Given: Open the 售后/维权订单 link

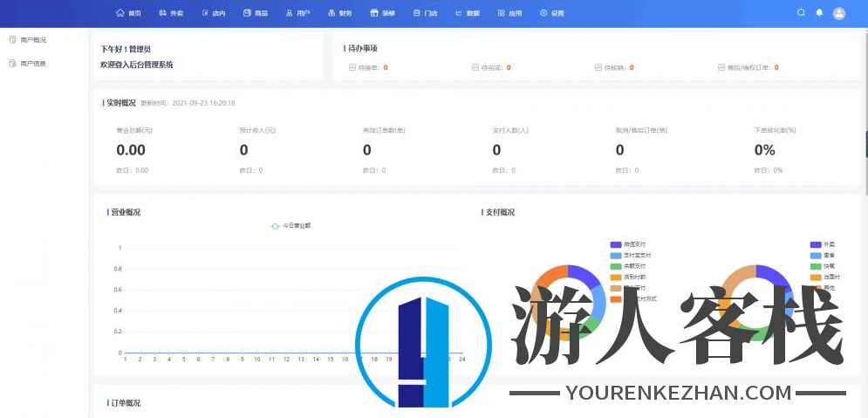Looking at the screenshot, I should (748, 67).
